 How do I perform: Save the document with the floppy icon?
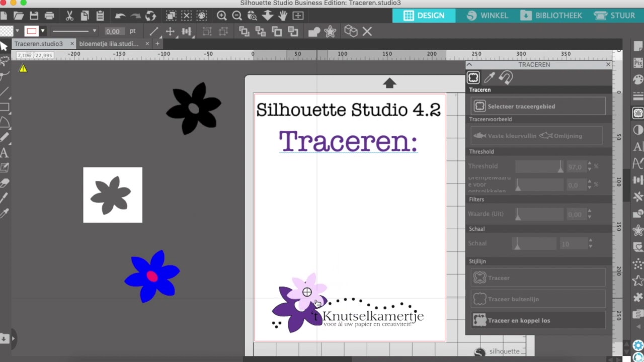[34, 16]
